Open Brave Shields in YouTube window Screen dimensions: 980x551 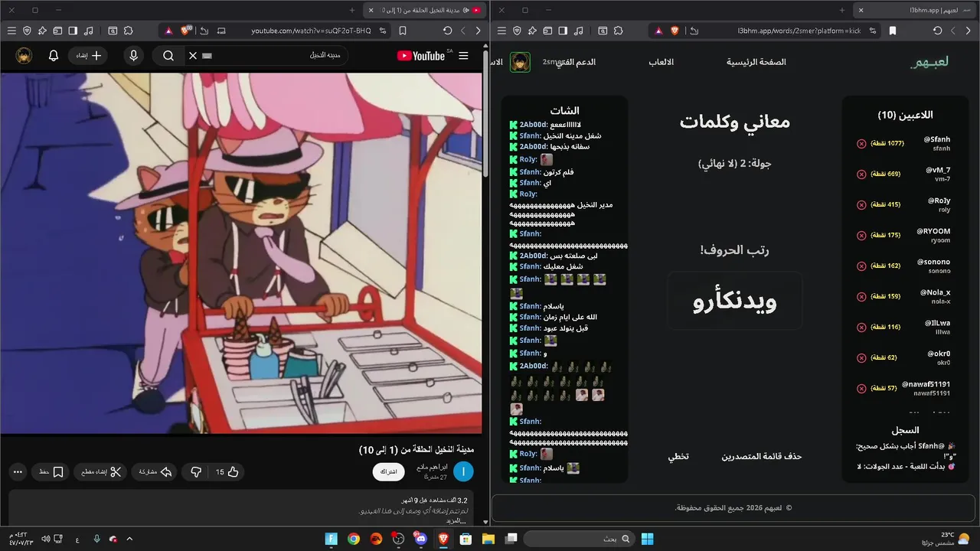pyautogui.click(x=186, y=31)
